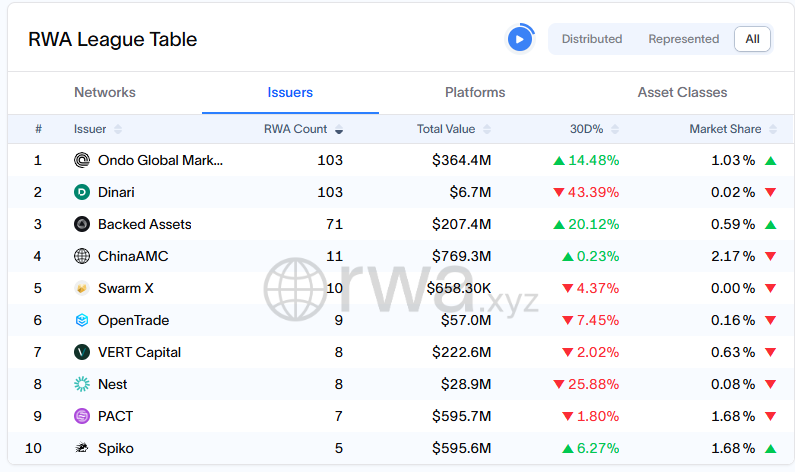
Task: Click the $658.30K total value cell
Action: click(459, 288)
